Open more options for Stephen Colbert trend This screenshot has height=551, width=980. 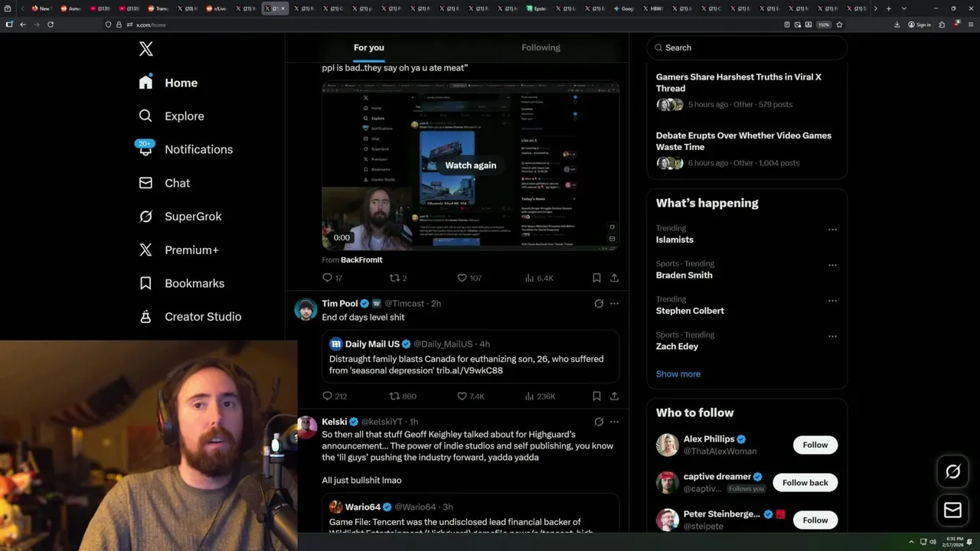tap(832, 301)
